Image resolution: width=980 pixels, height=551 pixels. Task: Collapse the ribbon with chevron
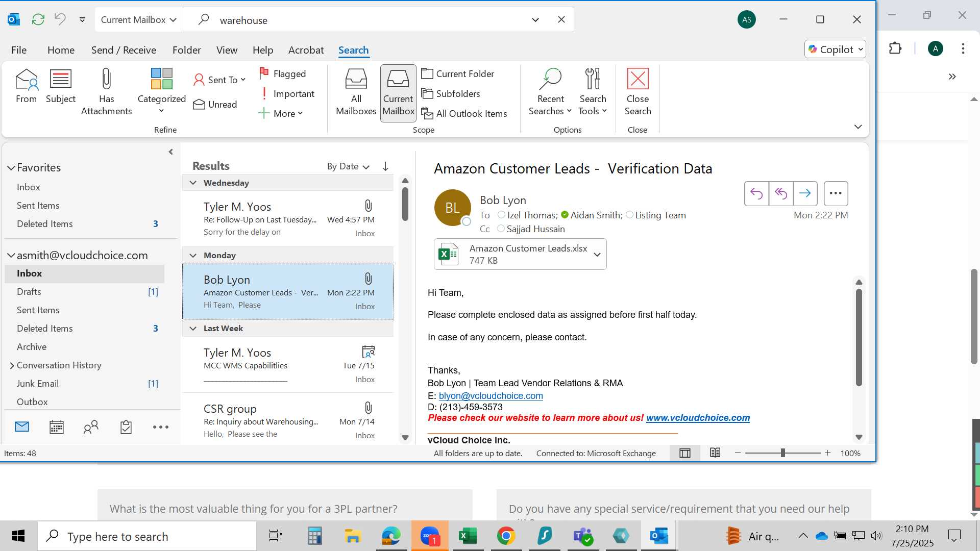858,127
